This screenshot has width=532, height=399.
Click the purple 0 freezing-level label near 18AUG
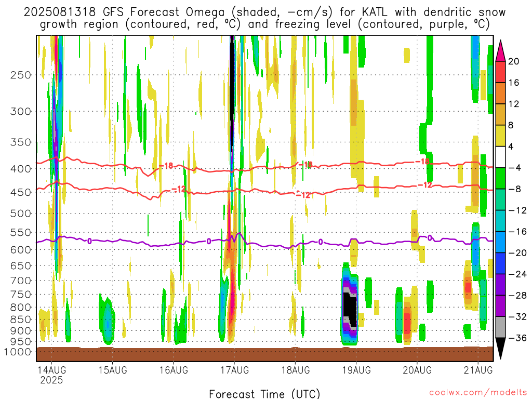pos(320,242)
